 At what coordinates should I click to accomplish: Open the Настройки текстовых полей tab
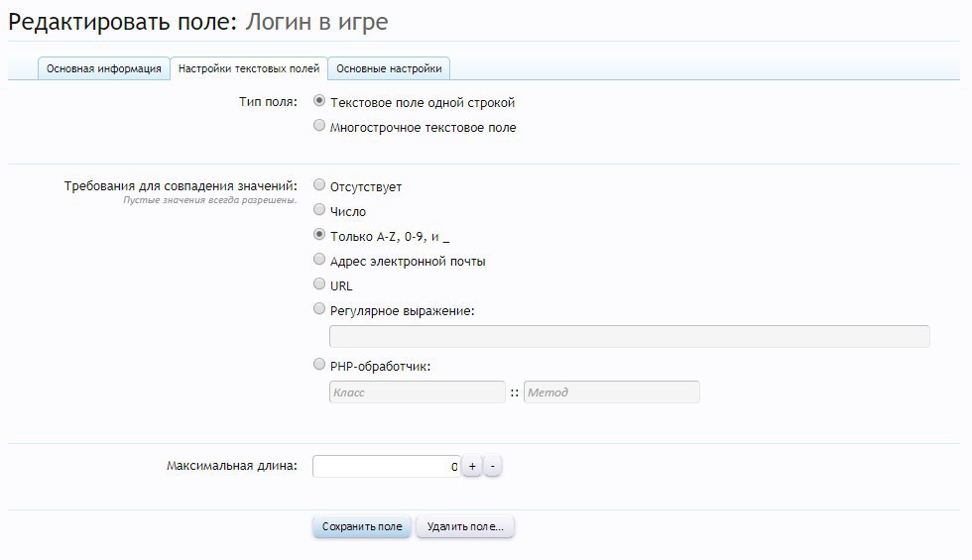pyautogui.click(x=248, y=69)
